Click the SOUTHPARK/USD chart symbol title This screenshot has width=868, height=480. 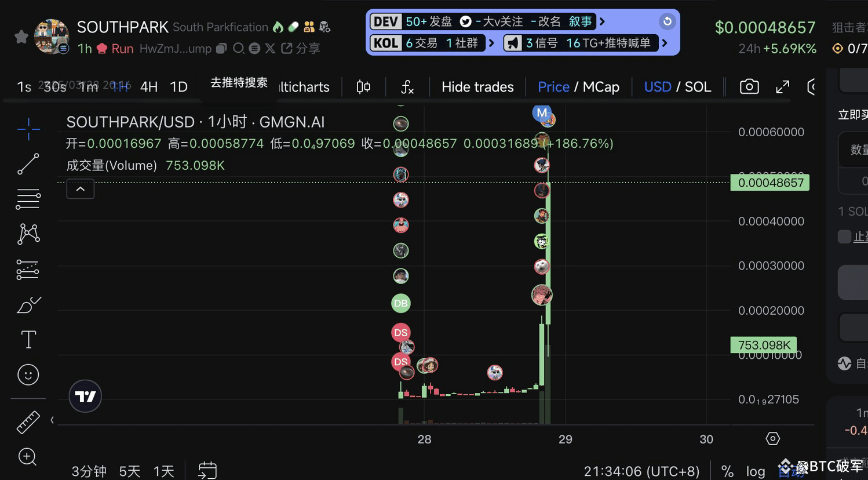tap(195, 122)
